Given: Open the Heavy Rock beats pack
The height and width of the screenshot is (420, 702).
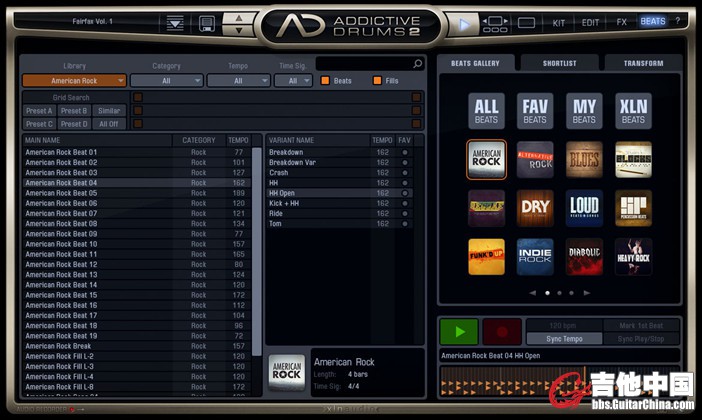Looking at the screenshot, I should [x=633, y=257].
